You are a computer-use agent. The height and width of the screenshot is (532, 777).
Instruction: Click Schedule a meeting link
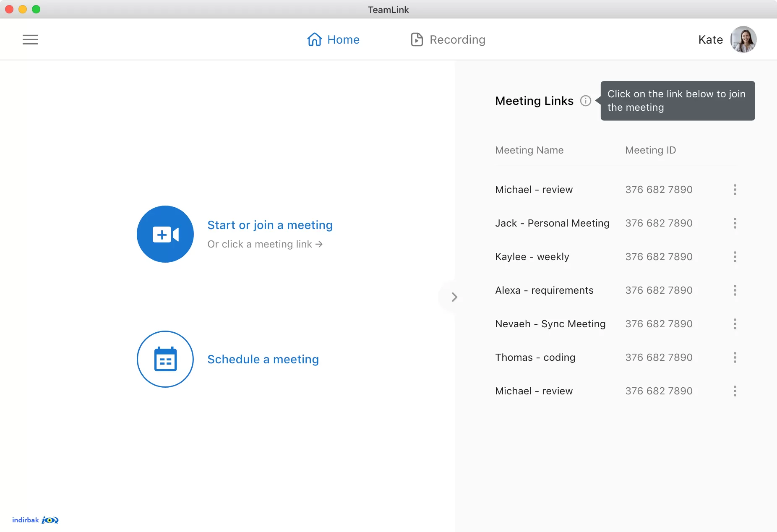(x=263, y=359)
